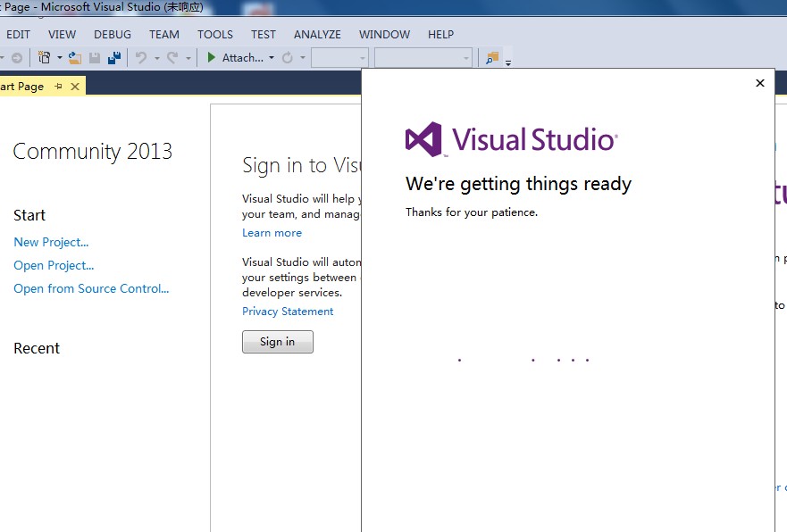Screen dimensions: 787x532
Task: Open the Solution Configurations combo box
Action: click(x=339, y=58)
